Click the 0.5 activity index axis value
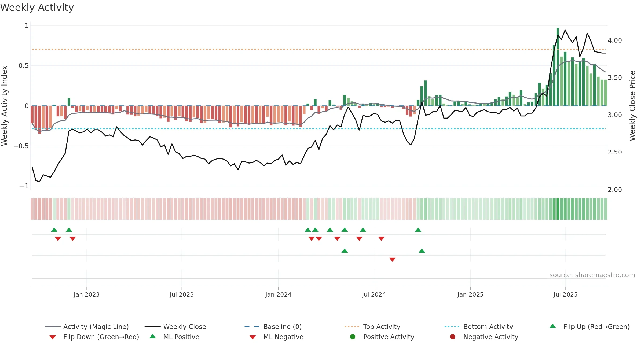This screenshot has height=362, width=644. pyautogui.click(x=23, y=66)
